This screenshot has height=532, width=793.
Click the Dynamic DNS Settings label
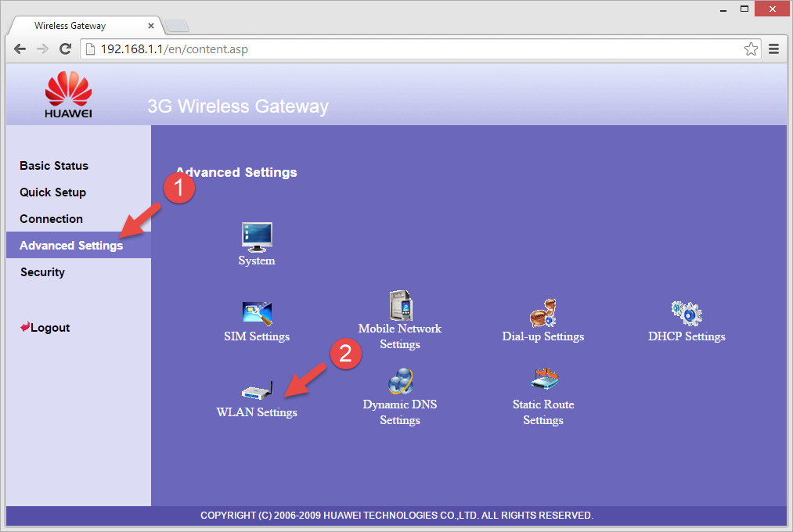(400, 412)
